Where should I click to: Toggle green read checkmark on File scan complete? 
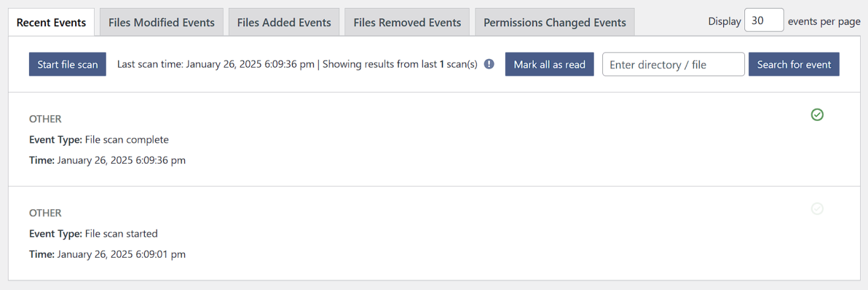point(817,115)
